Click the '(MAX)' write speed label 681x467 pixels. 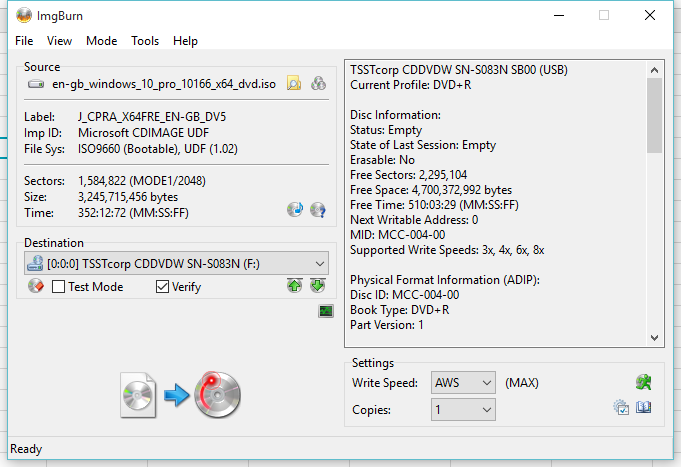[522, 383]
